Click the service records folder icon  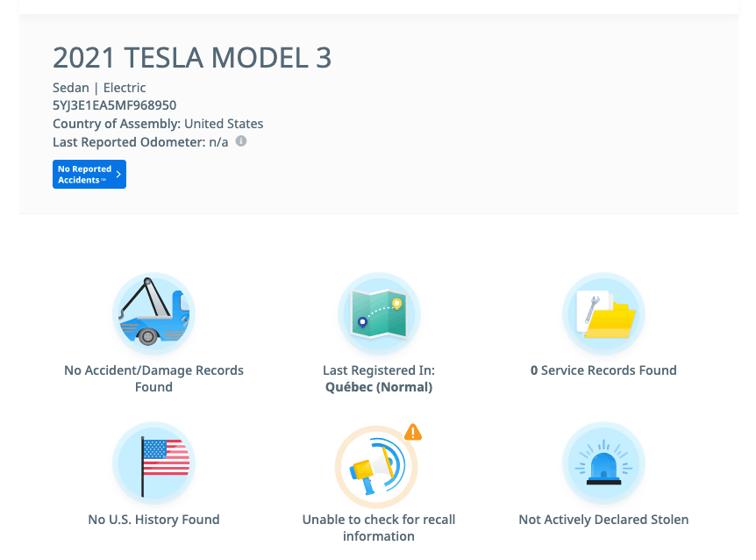[603, 314]
